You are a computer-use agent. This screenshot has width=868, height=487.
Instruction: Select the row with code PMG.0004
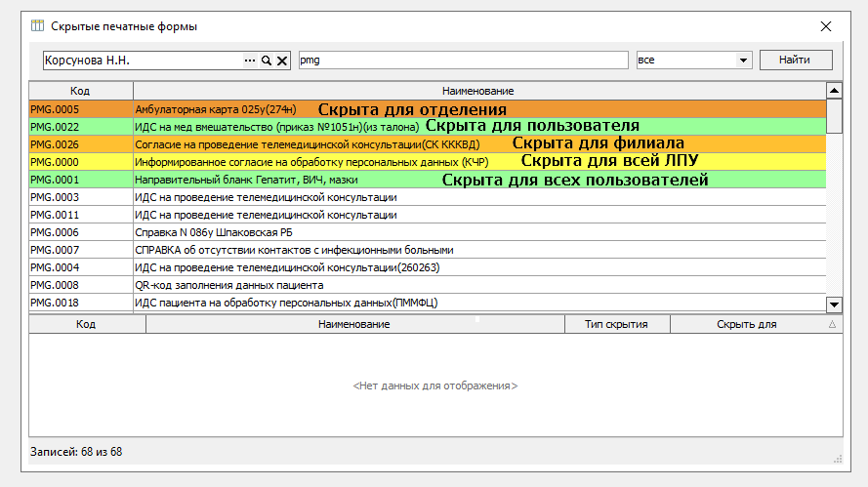pyautogui.click(x=428, y=267)
